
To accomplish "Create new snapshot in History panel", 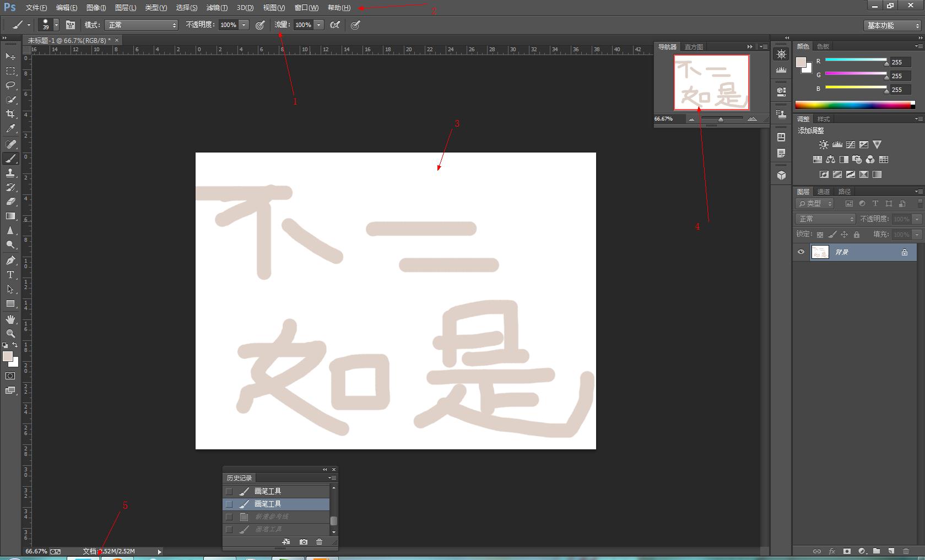I will (304, 542).
